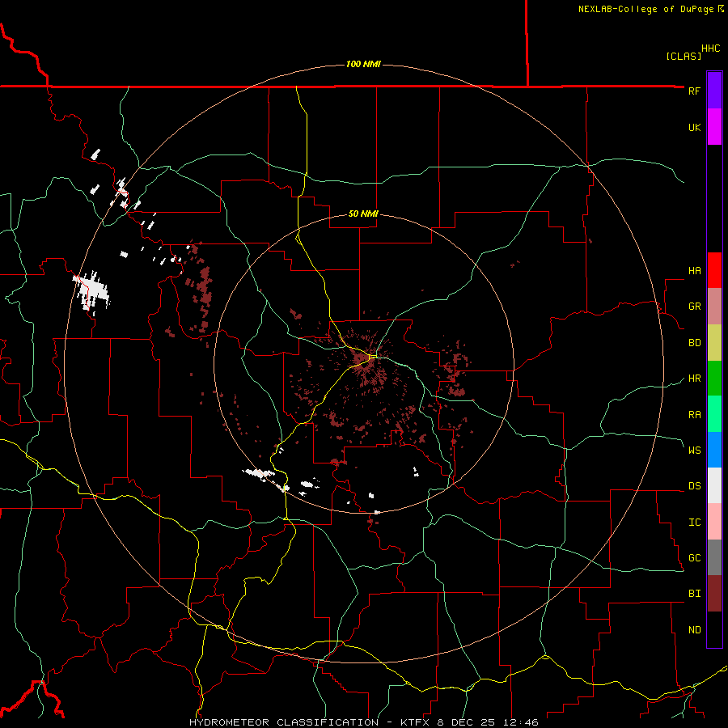Choose the DS white legend swatch
This screenshot has width=728, height=728.
pyautogui.click(x=714, y=485)
